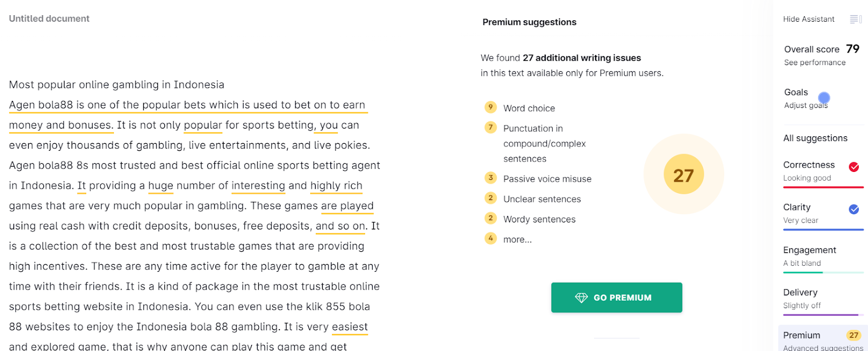Click the Untitled document title field
Image resolution: width=868 pixels, height=351 pixels.
click(x=49, y=18)
